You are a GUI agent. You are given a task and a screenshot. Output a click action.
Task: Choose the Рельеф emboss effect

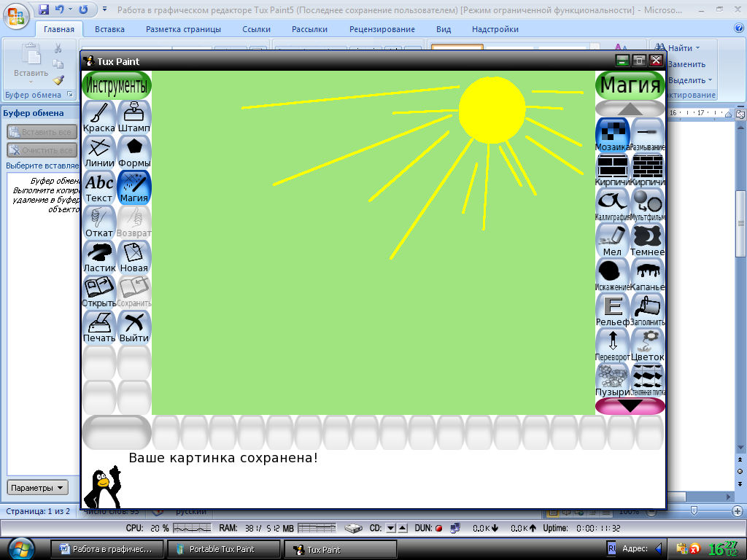click(x=613, y=311)
